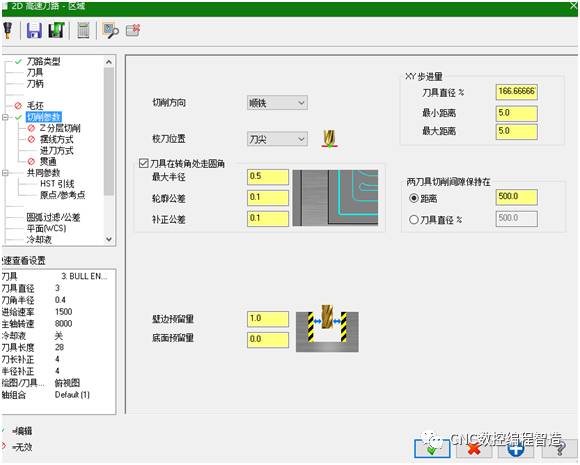
Task: Click the magnifier view settings icon
Action: pos(111,30)
